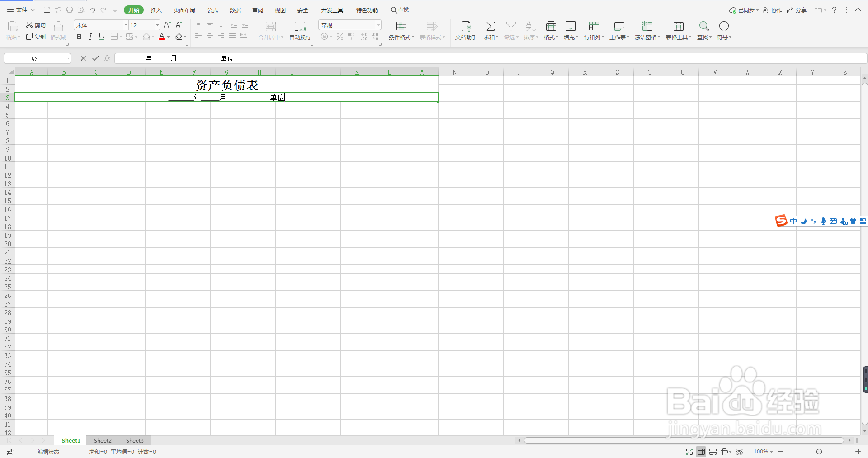Open the 文件 menu
The image size is (868, 458).
[x=21, y=10]
